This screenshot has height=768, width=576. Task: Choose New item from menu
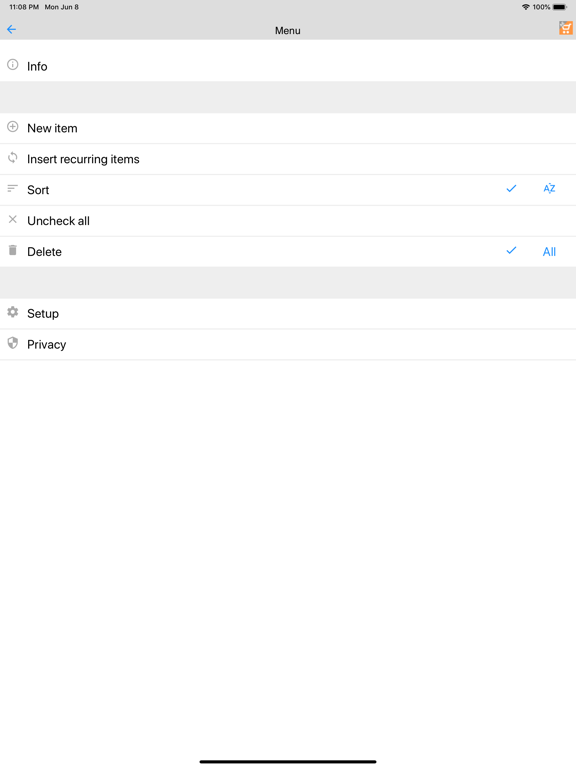pos(288,128)
